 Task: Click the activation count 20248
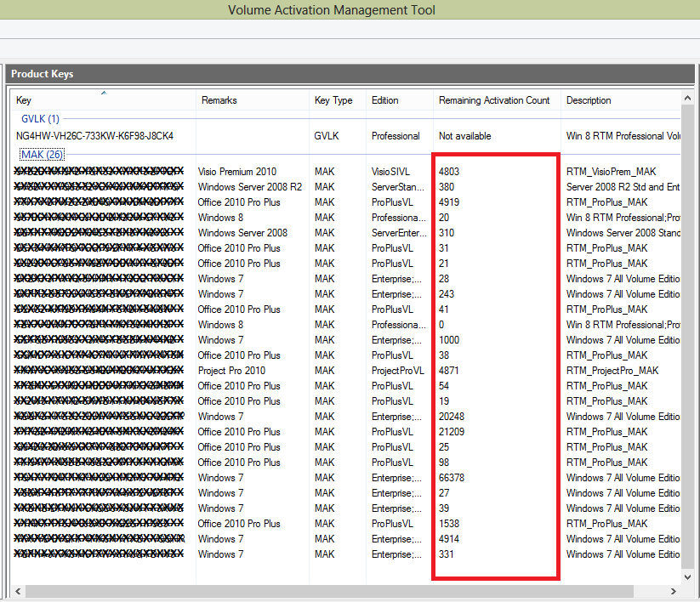pos(452,417)
